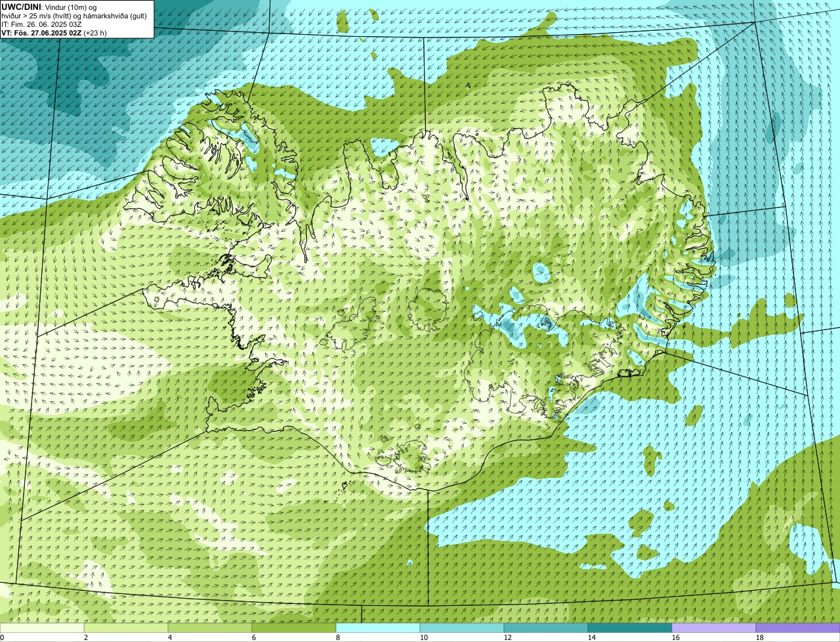Click the 14–16 m/s dark teal legend swatch
The width and height of the screenshot is (840, 642).
[x=630, y=628]
